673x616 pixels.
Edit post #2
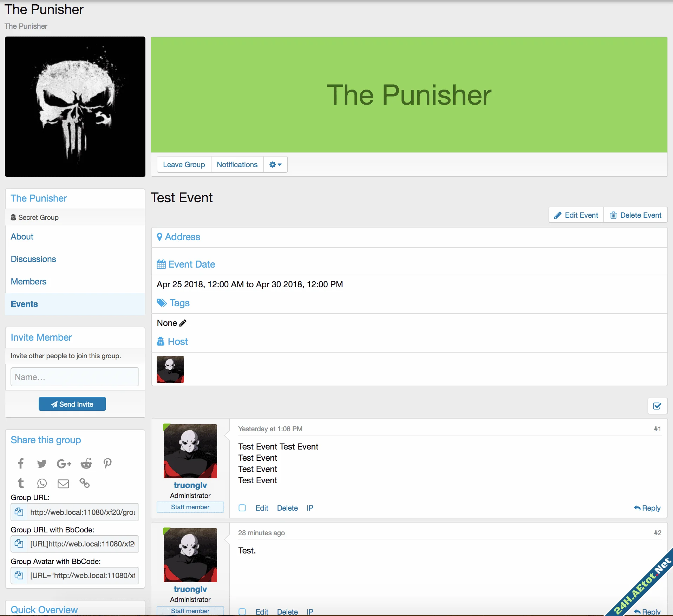(x=262, y=612)
